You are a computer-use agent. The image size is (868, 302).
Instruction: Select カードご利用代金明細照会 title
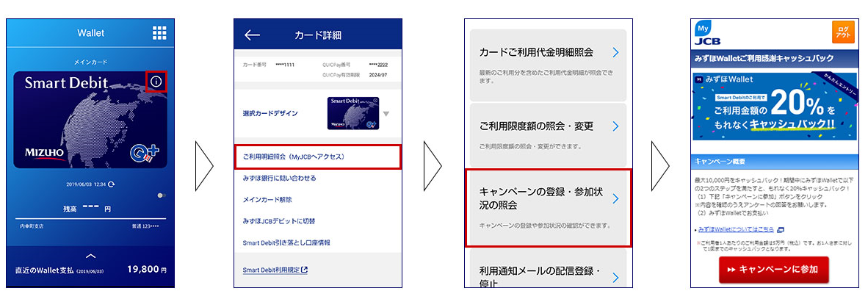point(536,53)
